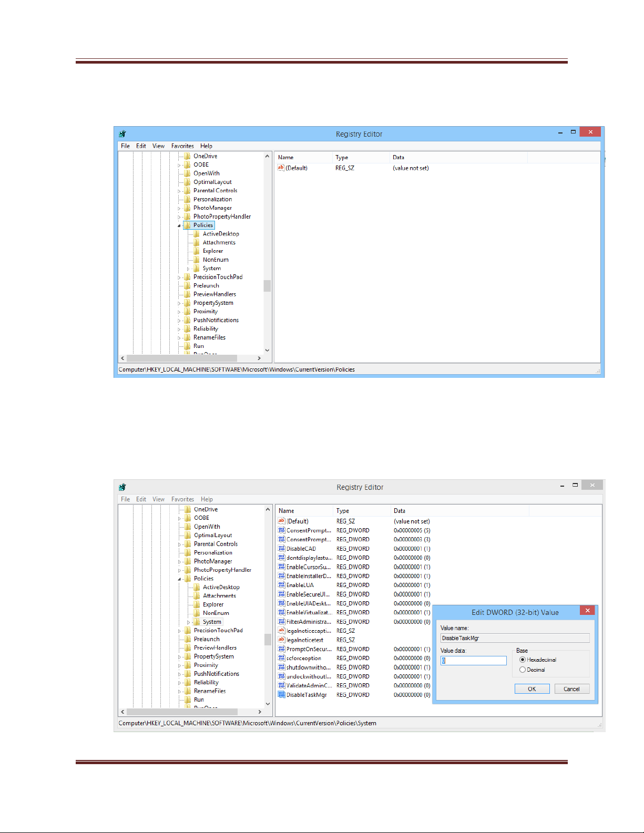Viewport: 644px width, 833px height.
Task: Open the File menu in upper Registry Editor
Action: coord(125,146)
